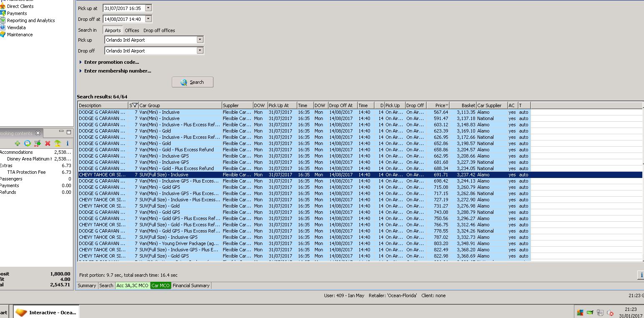Open the Pick up airport dropdown

tap(200, 40)
